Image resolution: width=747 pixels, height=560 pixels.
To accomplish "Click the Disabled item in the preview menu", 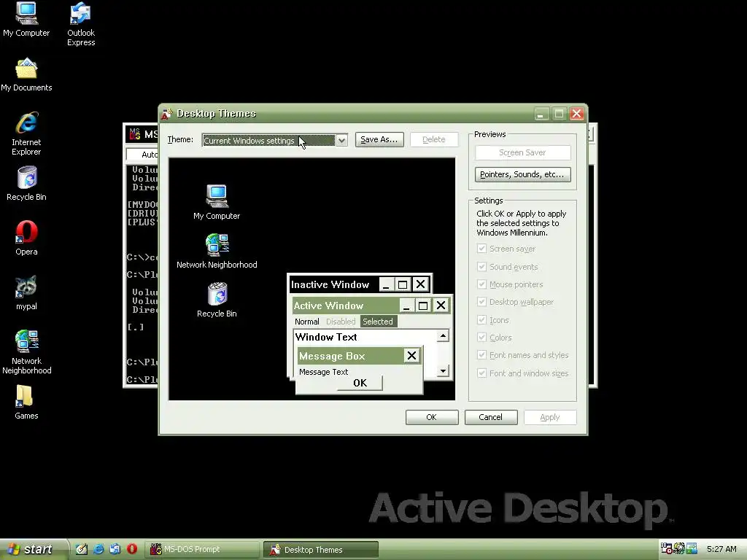I will (x=341, y=322).
